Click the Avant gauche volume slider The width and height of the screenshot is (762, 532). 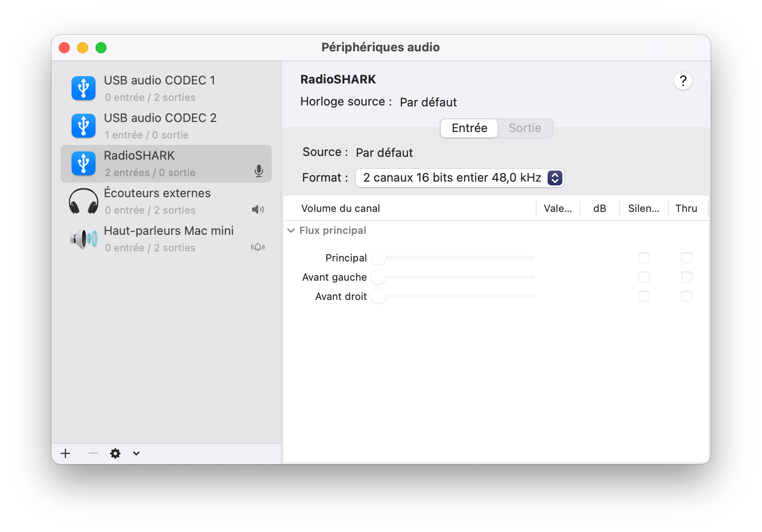[453, 277]
